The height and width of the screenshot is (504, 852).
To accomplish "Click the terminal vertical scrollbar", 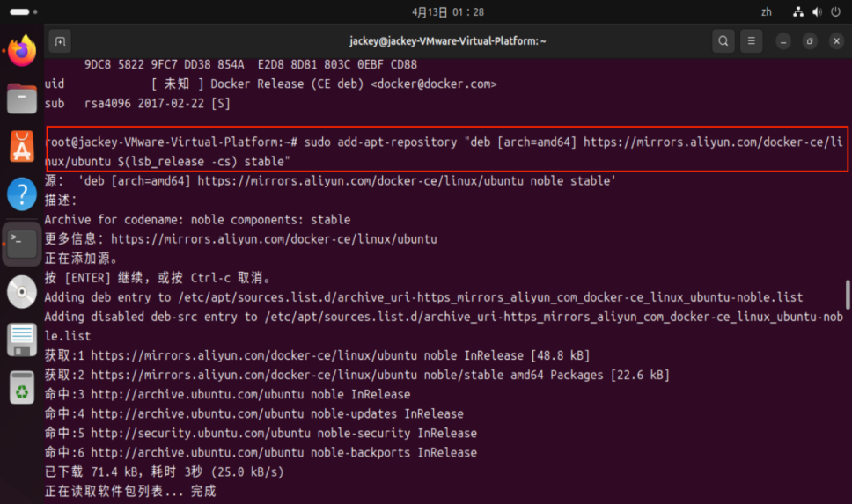I will click(x=847, y=294).
